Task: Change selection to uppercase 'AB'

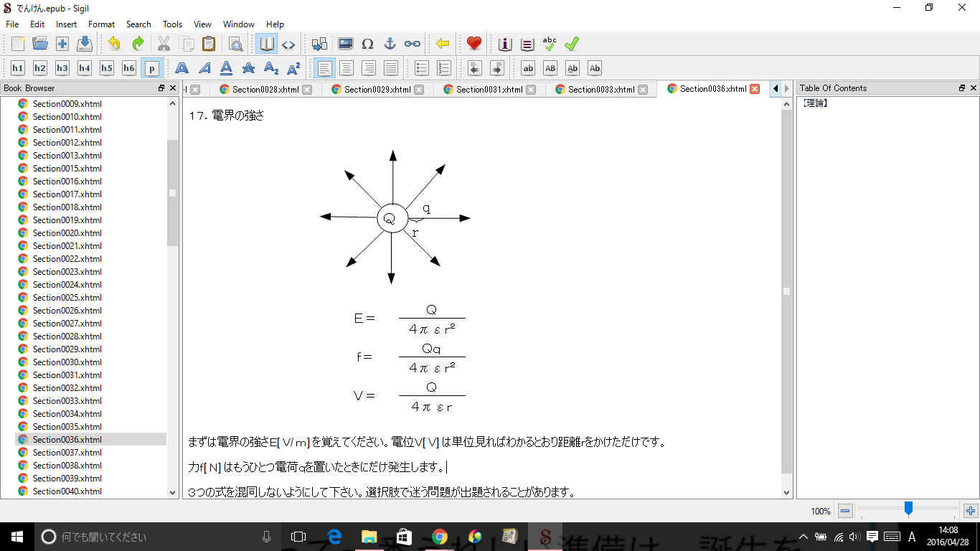Action: 550,68
